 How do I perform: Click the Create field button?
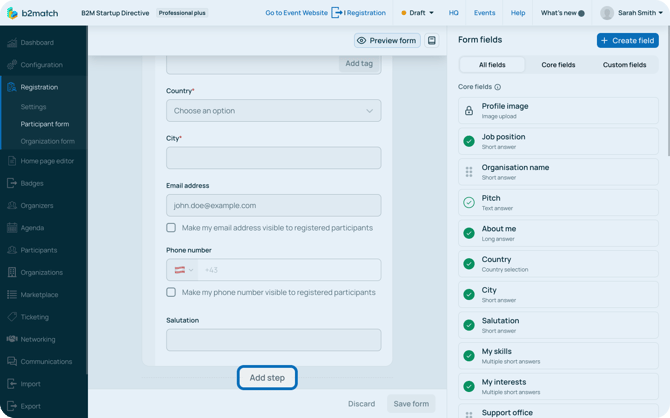tap(627, 40)
